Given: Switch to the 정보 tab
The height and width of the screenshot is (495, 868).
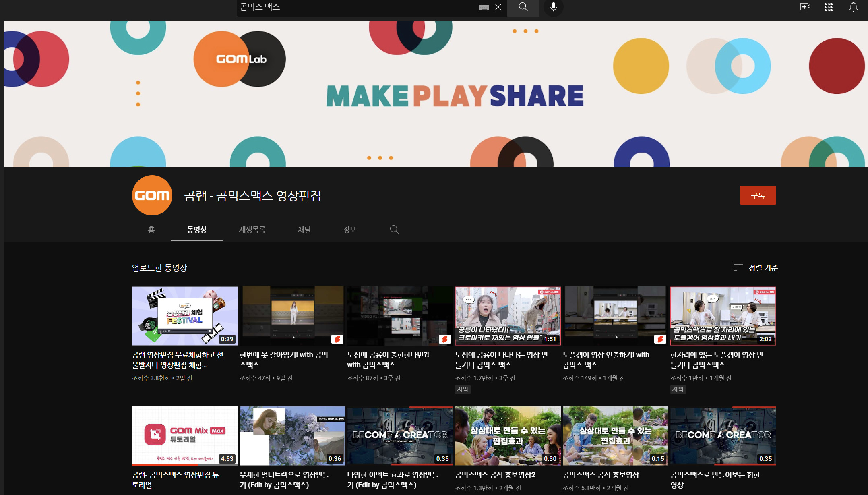Looking at the screenshot, I should coord(349,230).
